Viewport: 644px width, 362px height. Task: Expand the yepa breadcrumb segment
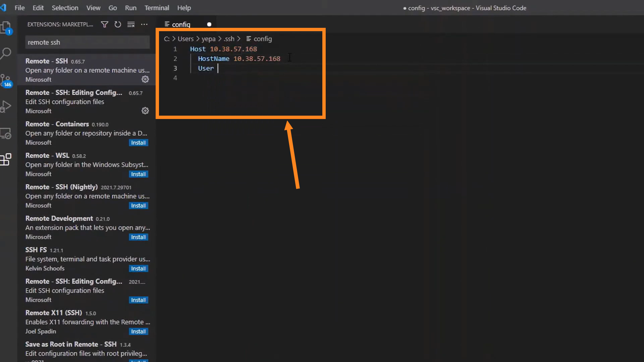point(208,39)
